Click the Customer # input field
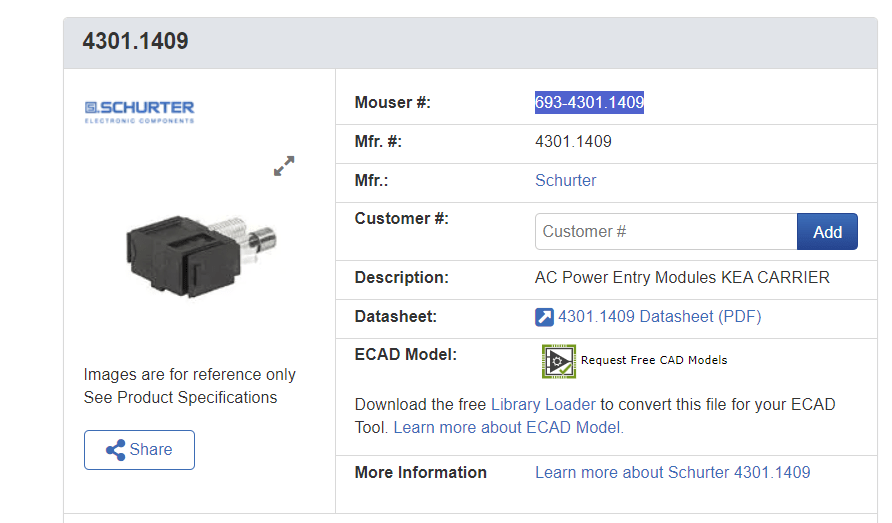The image size is (892, 523). tap(666, 232)
